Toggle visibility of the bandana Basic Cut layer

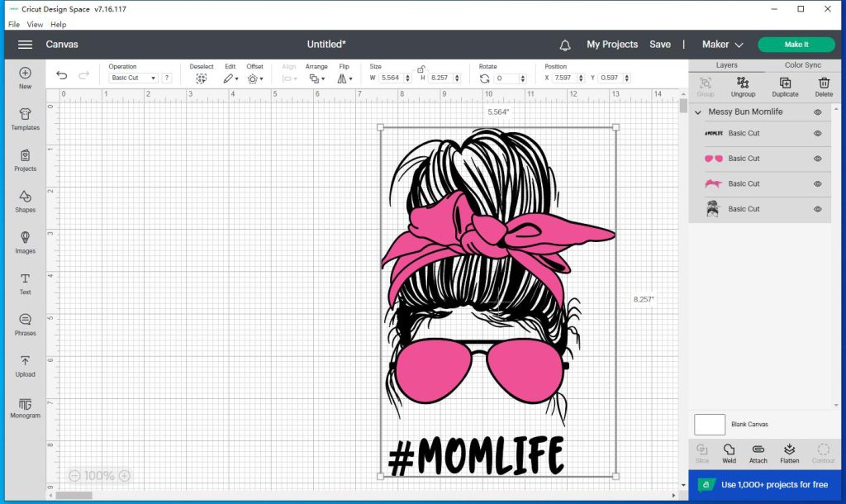pos(819,183)
